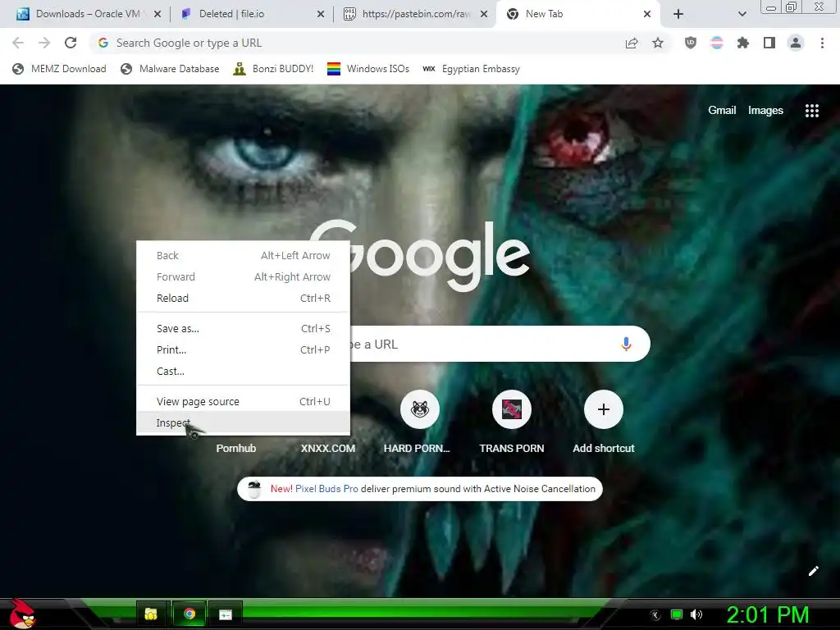This screenshot has height=630, width=840.
Task: Select Back in the context menu
Action: click(x=243, y=256)
